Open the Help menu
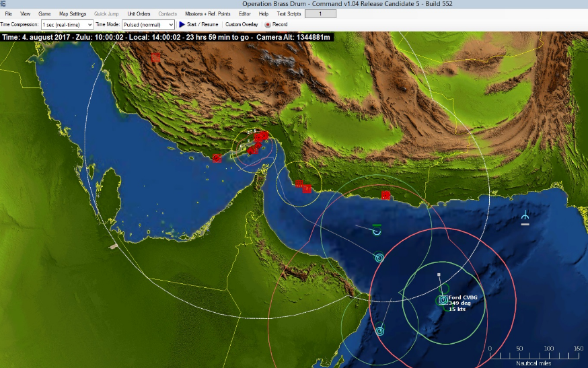The width and height of the screenshot is (588, 368). click(263, 14)
